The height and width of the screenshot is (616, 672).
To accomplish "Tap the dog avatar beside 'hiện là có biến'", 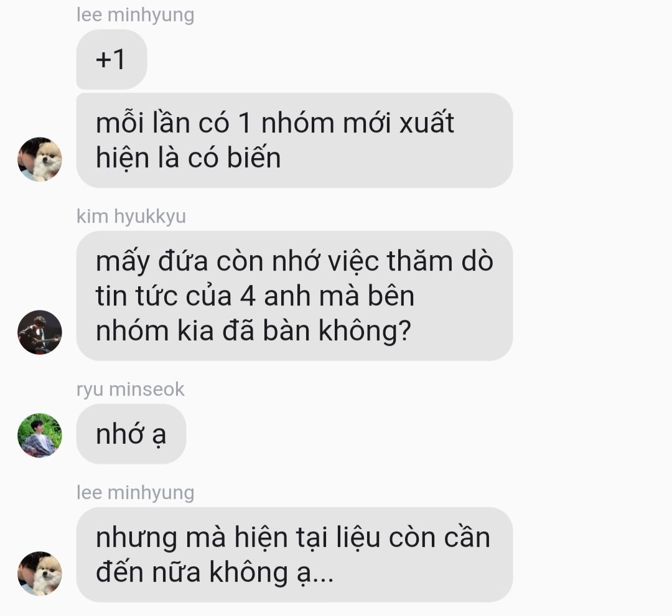I will 39,159.
